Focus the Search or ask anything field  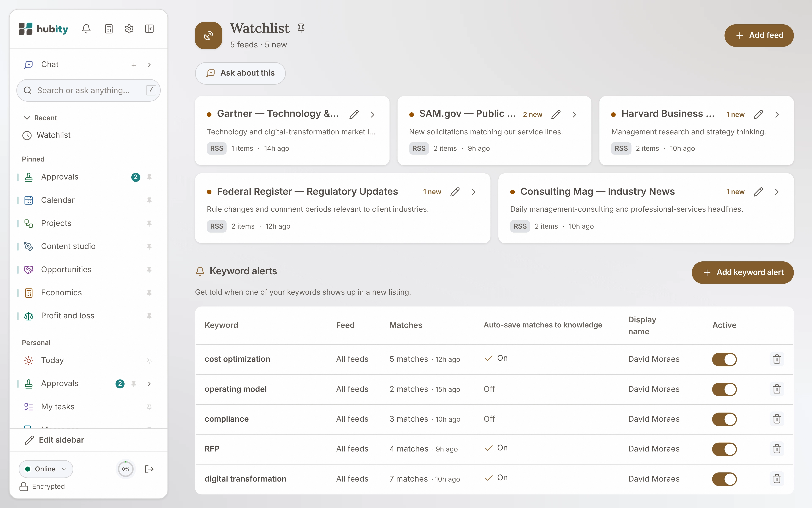click(88, 90)
